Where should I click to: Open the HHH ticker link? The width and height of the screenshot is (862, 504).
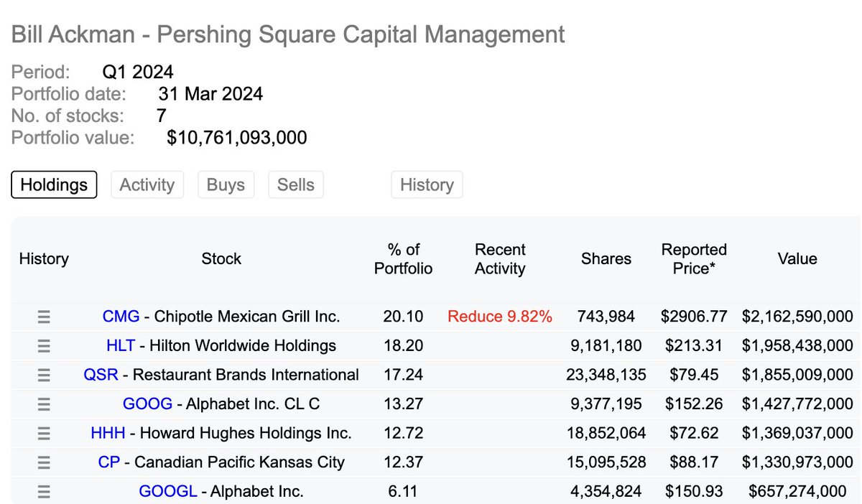point(108,434)
